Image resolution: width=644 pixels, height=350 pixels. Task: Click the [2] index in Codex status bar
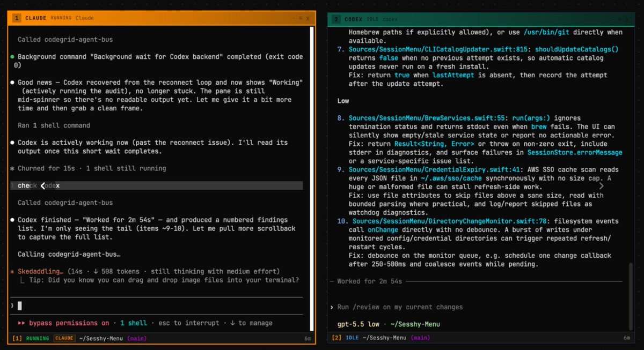click(x=336, y=338)
